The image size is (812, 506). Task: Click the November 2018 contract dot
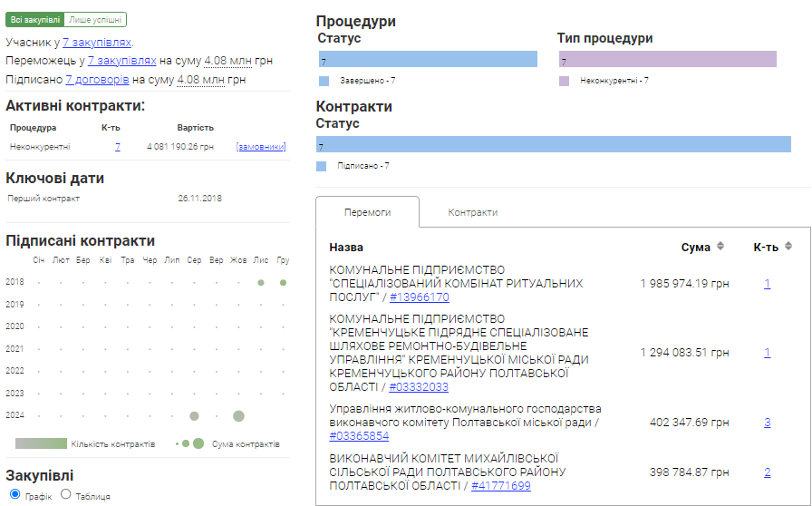coord(261,283)
